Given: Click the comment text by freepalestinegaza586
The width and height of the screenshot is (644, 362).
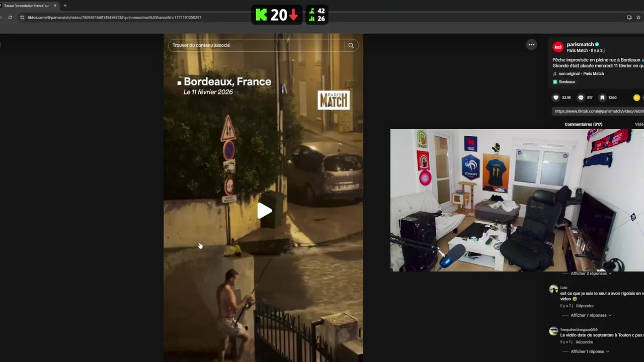Looking at the screenshot, I should pos(602,335).
